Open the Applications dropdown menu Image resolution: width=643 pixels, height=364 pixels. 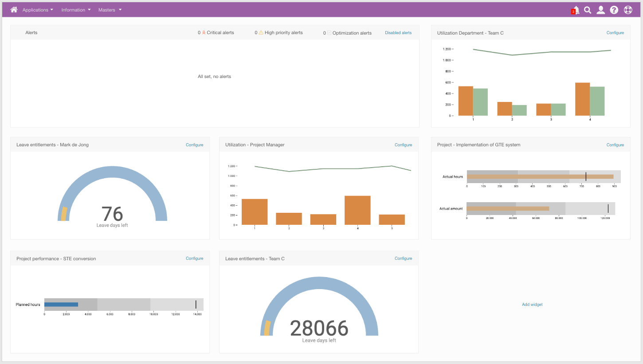pos(38,10)
